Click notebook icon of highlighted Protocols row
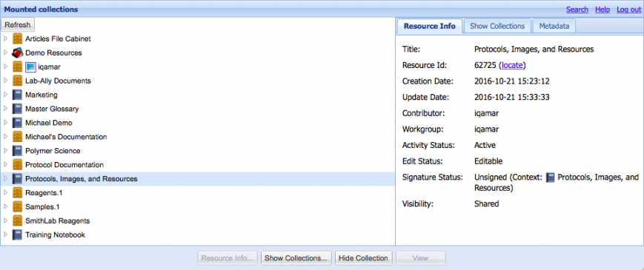 [17, 178]
